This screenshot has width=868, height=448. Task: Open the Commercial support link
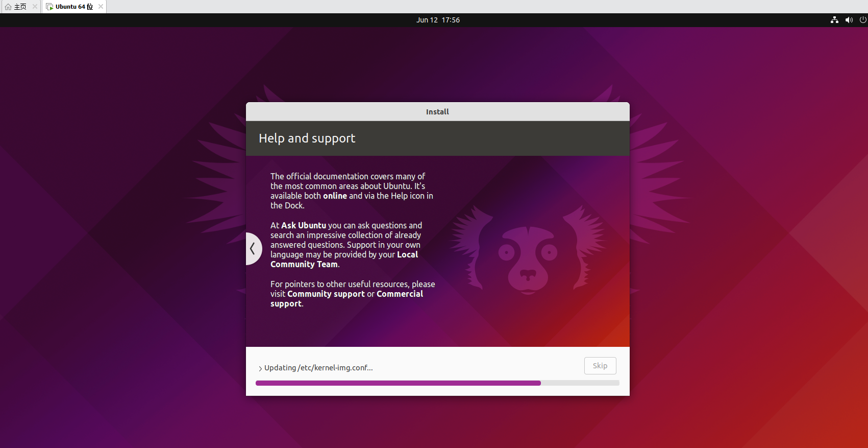(x=347, y=299)
